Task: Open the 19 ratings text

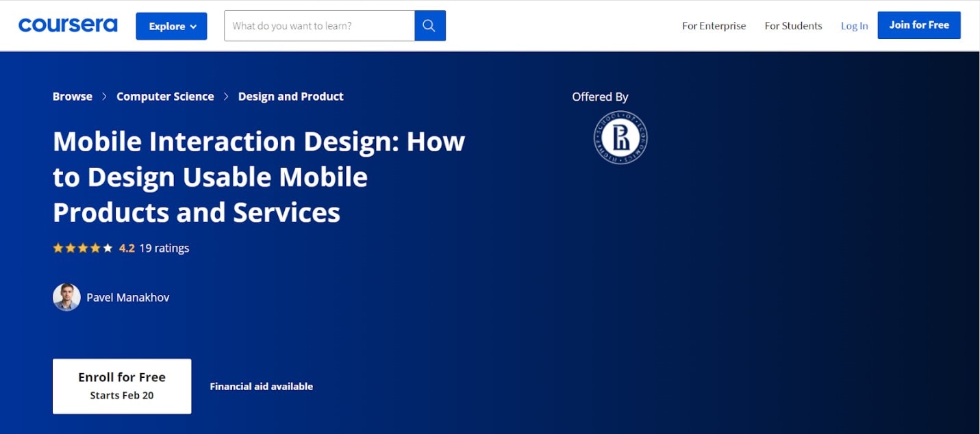Action: tap(164, 248)
